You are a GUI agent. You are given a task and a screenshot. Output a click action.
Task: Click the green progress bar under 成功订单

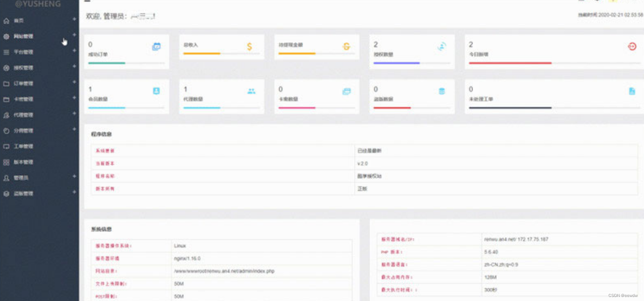tap(107, 63)
